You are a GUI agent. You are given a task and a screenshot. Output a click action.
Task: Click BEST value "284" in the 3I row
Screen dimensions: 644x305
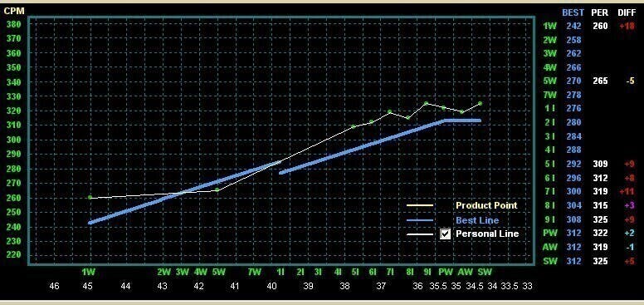click(x=573, y=136)
